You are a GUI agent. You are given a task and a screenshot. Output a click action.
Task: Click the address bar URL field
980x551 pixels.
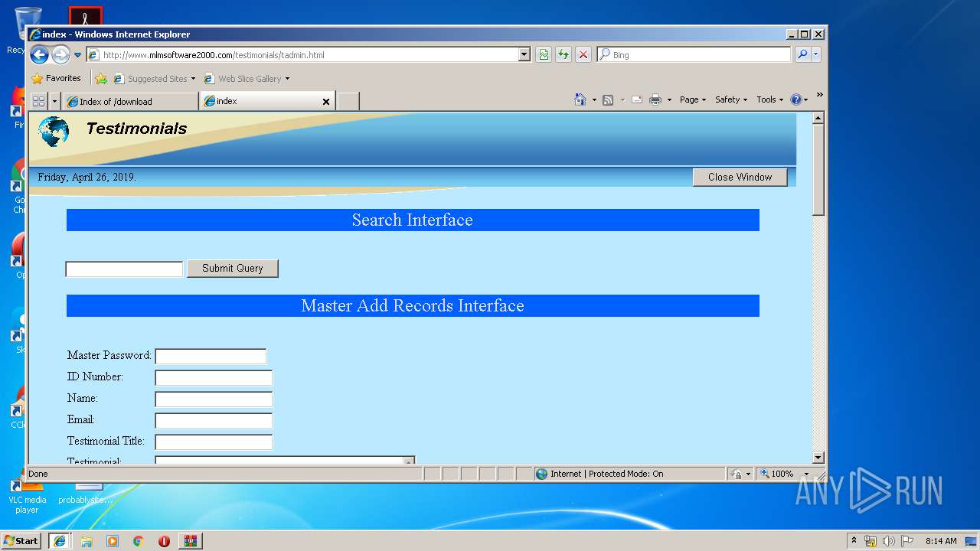tap(302, 55)
